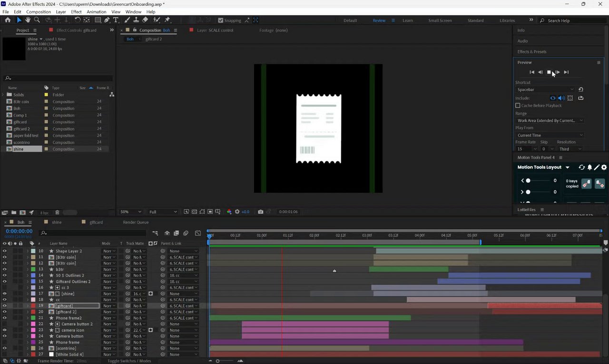The width and height of the screenshot is (609, 364).
Task: Open the Effect Controls giftcard tab
Action: tap(76, 30)
